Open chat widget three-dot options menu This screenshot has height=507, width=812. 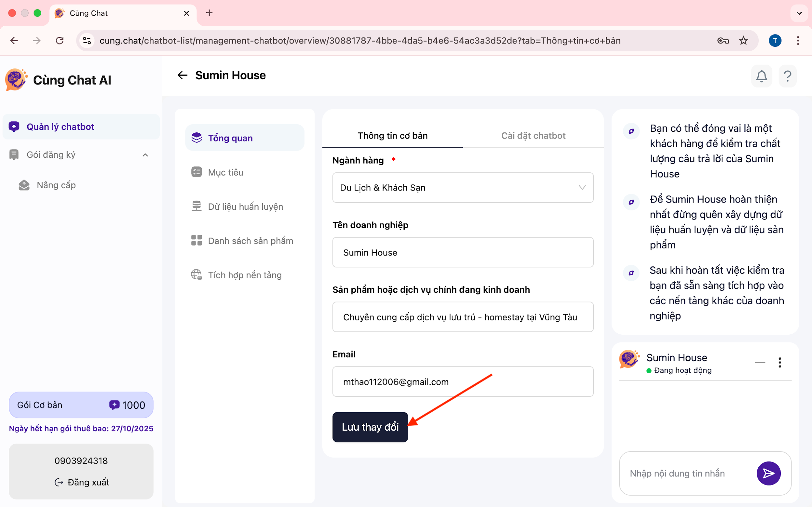coord(780,363)
